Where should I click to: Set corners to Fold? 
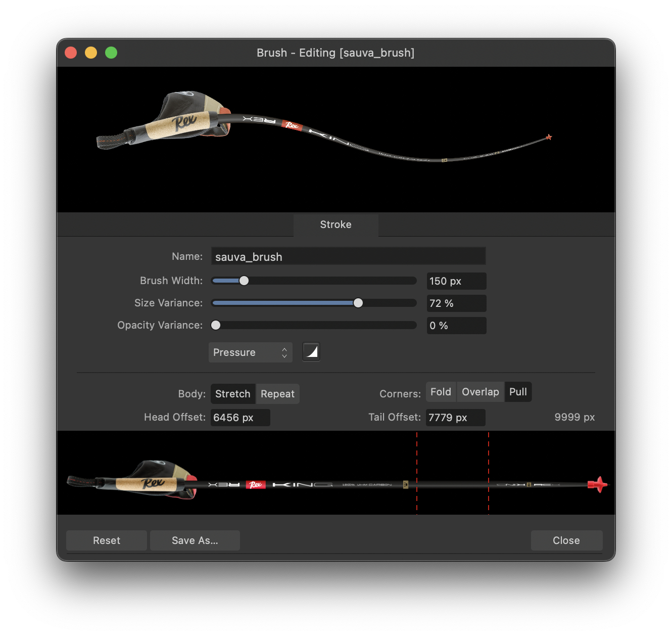pos(441,392)
